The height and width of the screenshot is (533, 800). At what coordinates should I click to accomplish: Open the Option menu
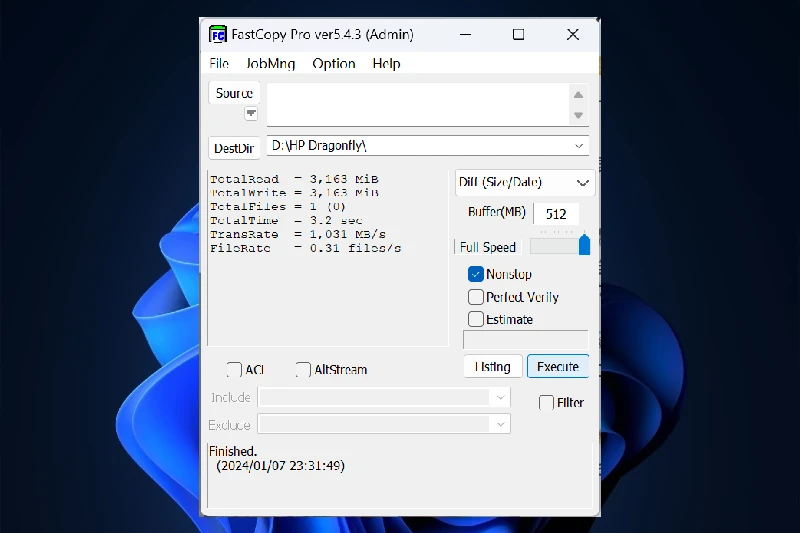point(334,64)
